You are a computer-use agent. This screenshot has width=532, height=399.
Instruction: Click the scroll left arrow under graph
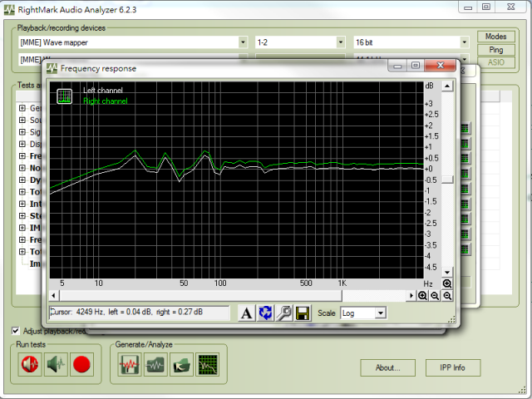(x=53, y=296)
